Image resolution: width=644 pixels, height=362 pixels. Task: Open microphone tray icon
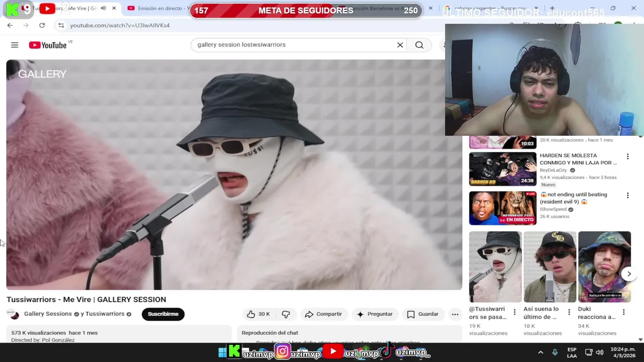555,352
